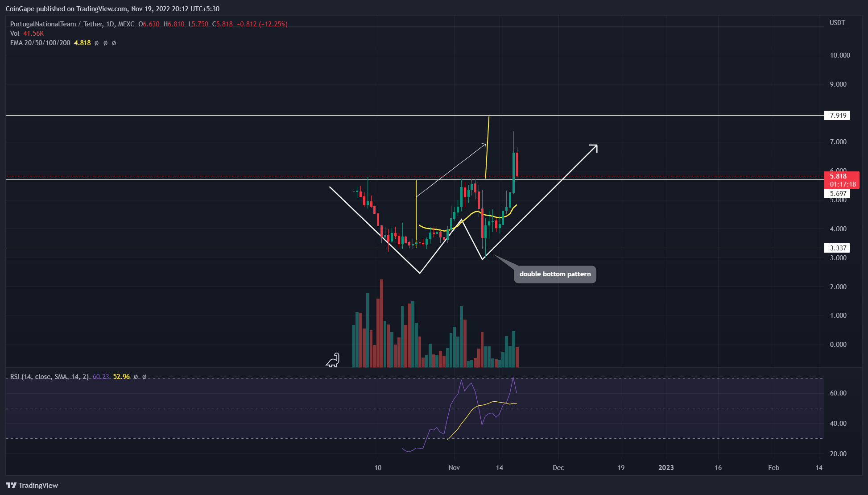Click the EMA value 4.818
This screenshot has height=495, width=868.
(x=83, y=43)
